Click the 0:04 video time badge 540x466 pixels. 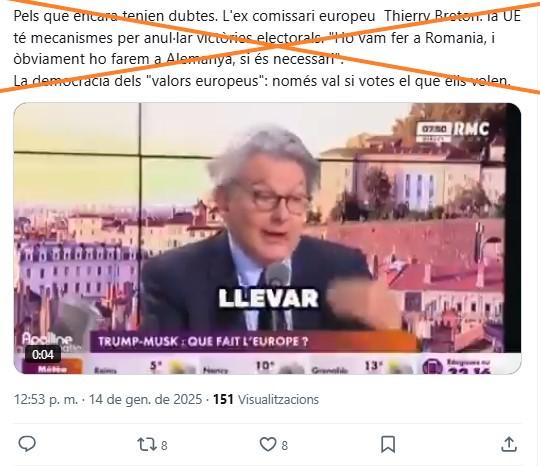[43, 354]
